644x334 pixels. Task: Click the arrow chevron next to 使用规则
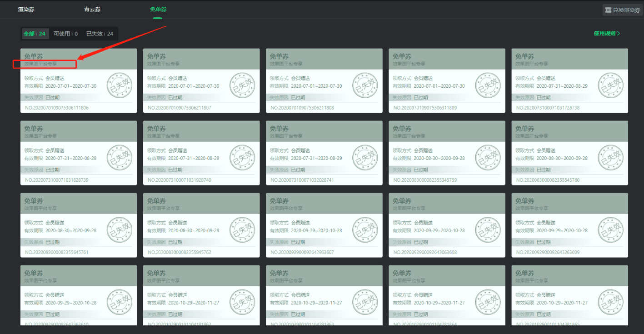point(619,33)
